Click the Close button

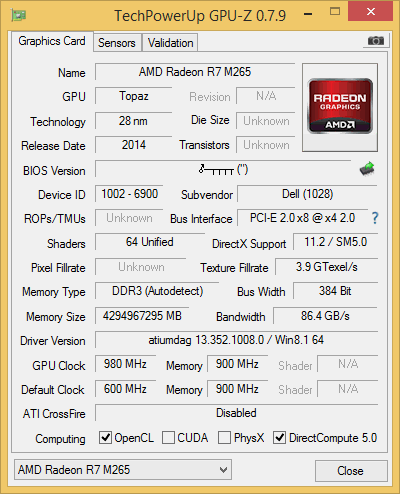[351, 471]
